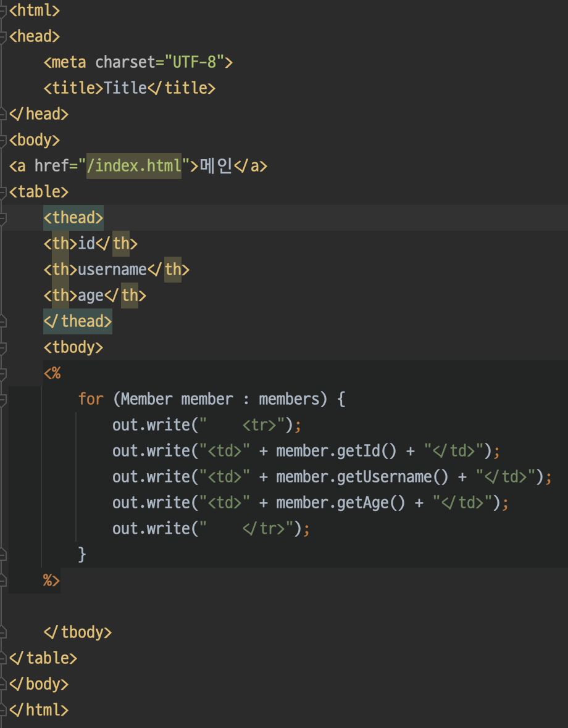Click the %> scriptlet closing delimiter
Screen dimensions: 568x728
click(x=51, y=581)
